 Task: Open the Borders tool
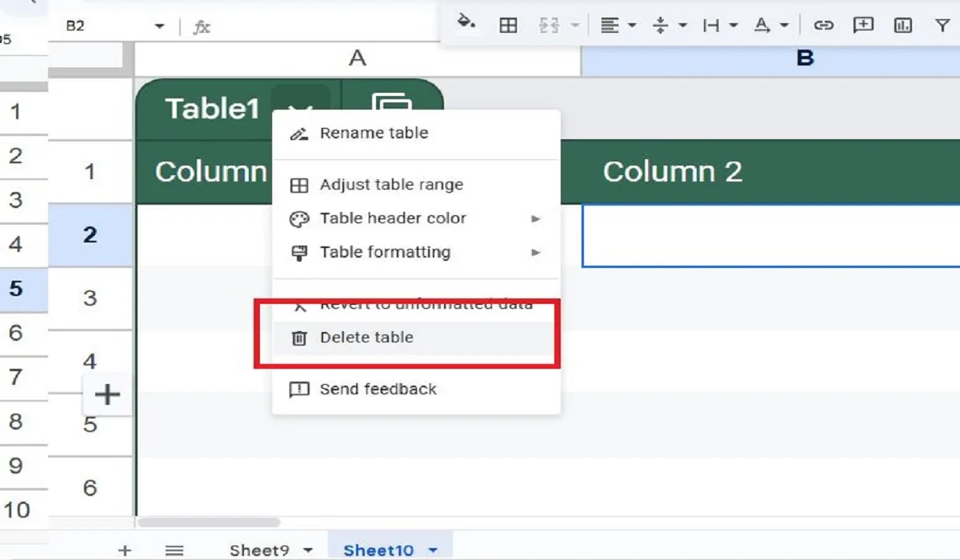coord(510,25)
